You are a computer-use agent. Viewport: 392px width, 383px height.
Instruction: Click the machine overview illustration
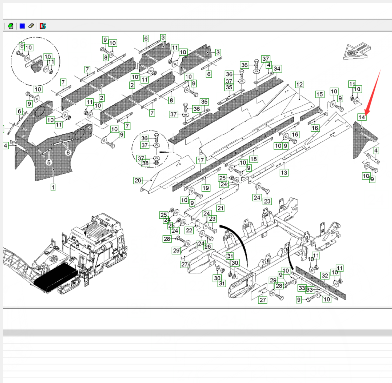click(65, 254)
